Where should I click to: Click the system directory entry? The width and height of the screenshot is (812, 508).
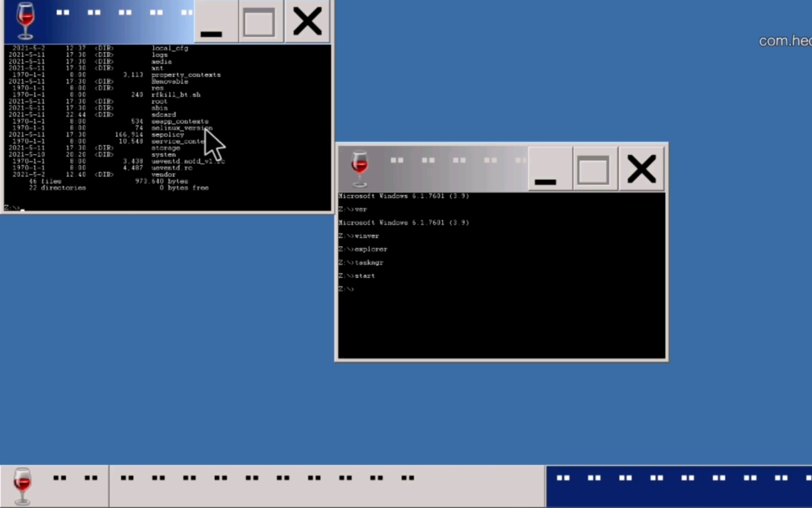tap(164, 154)
